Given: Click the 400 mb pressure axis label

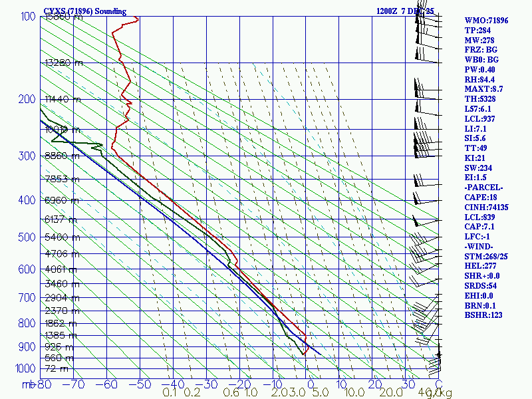Looking at the screenshot, I should (27, 200).
